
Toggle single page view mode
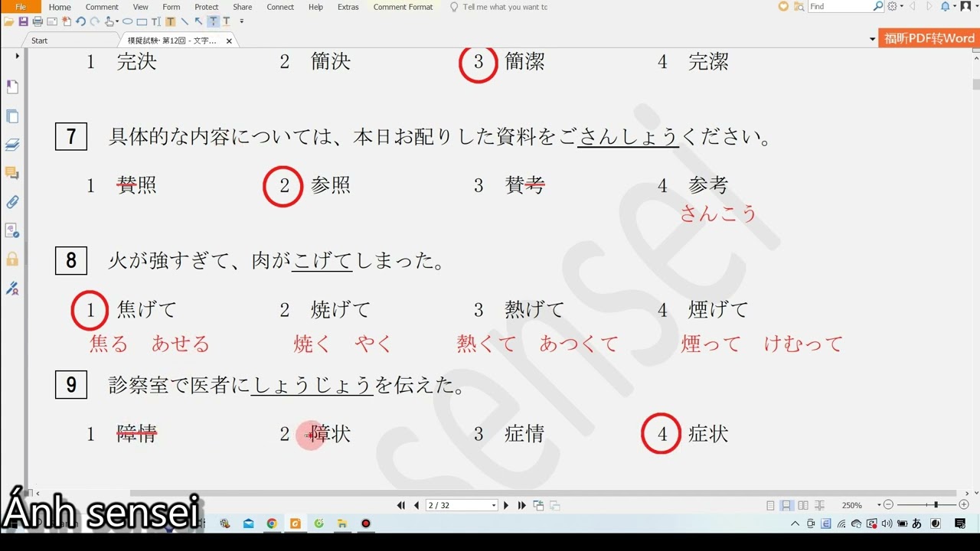coord(771,505)
